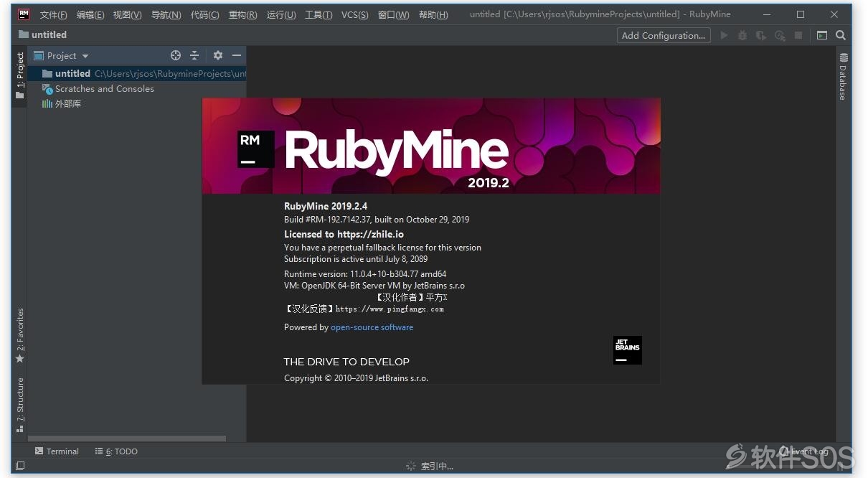Click Add Configuration... button
Screen dimensions: 868x478
click(664, 35)
